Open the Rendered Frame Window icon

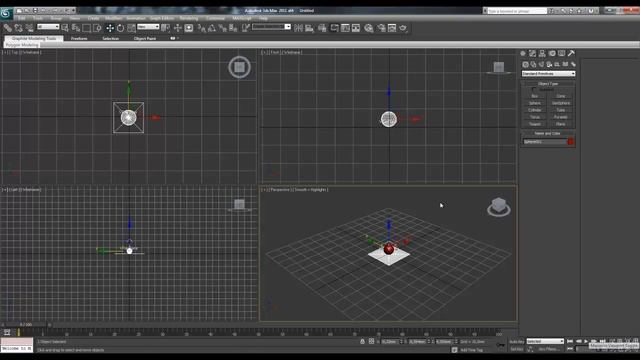point(392,28)
